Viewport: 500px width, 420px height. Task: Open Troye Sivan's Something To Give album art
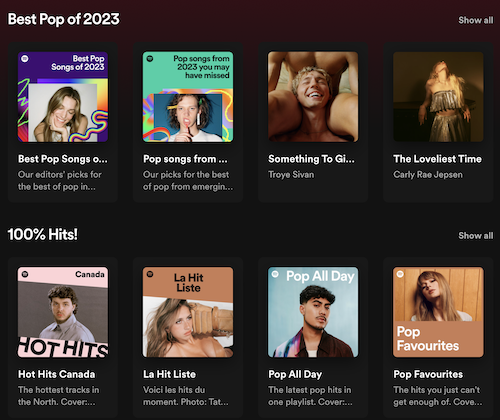[313, 97]
